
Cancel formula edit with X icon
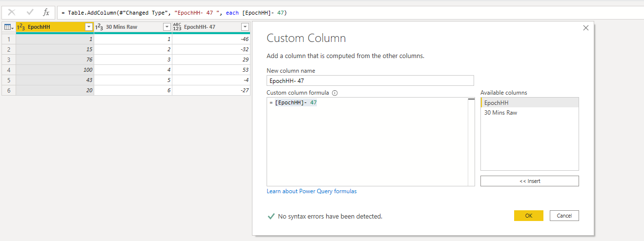pos(12,12)
